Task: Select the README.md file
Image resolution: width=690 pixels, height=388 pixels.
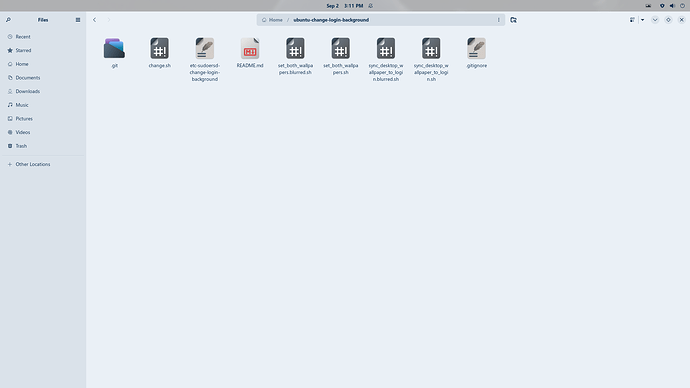Action: 250,53
